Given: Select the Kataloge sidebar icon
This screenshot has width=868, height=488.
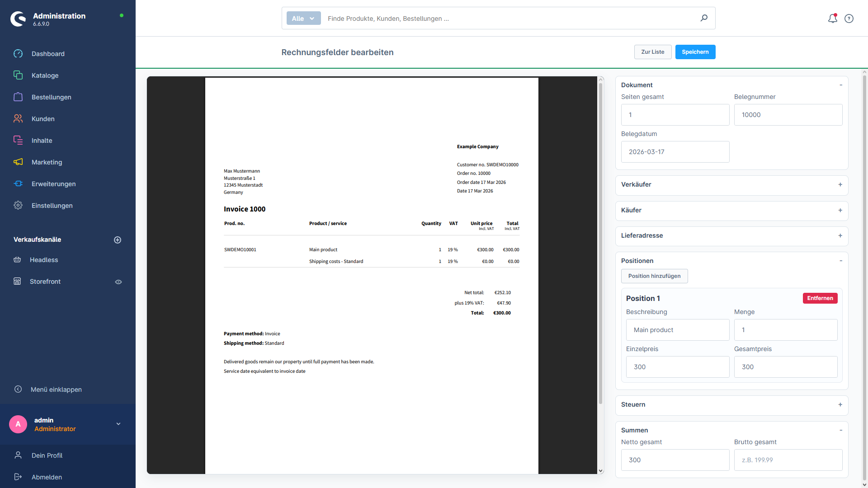Looking at the screenshot, I should [18, 75].
